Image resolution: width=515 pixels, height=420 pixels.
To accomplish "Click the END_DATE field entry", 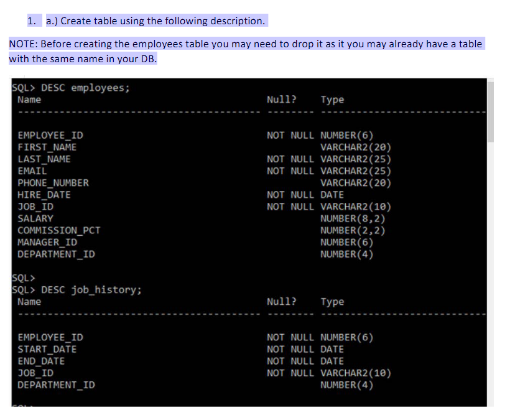I will [41, 361].
